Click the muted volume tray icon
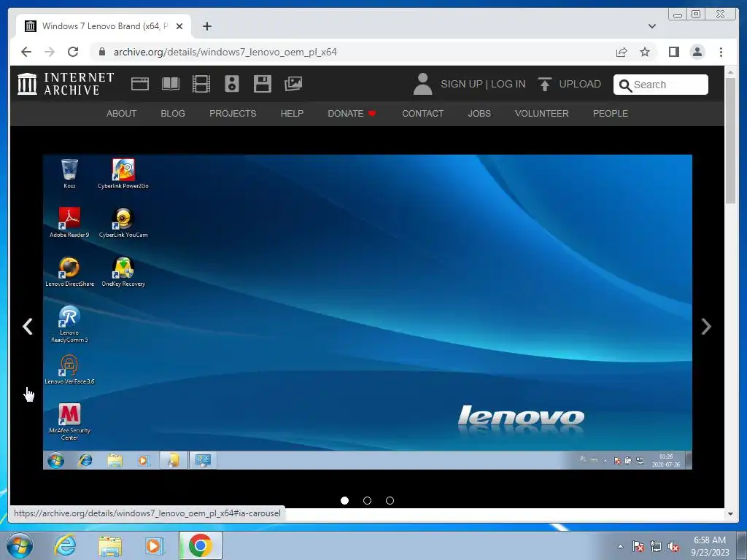This screenshot has width=747, height=560. (x=673, y=546)
